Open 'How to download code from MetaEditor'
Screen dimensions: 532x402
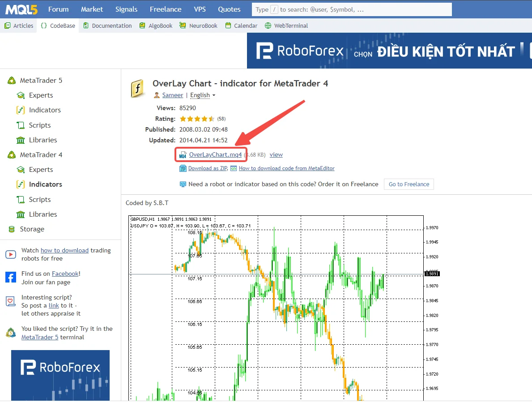[287, 168]
